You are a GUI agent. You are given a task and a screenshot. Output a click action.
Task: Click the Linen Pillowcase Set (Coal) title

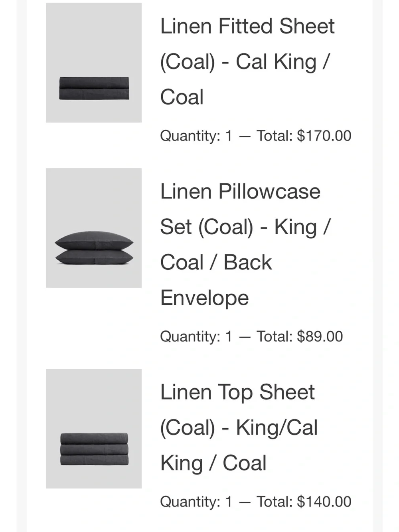coord(245,245)
